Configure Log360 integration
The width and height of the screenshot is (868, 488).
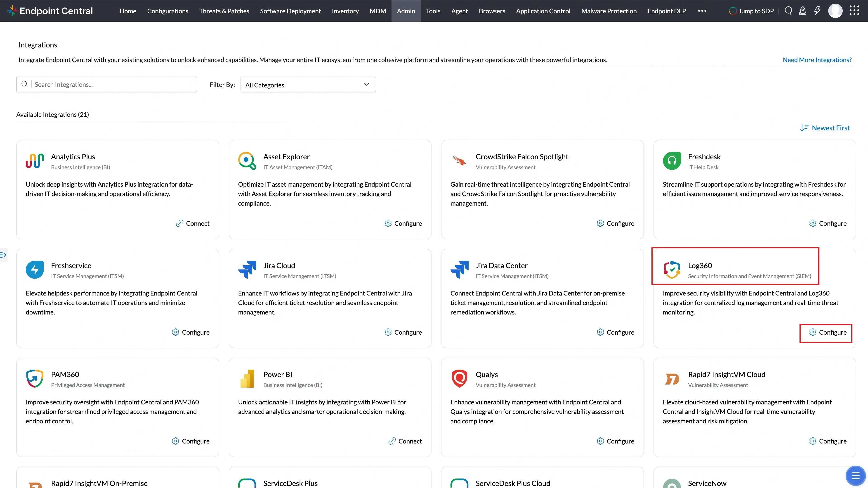pyautogui.click(x=828, y=332)
